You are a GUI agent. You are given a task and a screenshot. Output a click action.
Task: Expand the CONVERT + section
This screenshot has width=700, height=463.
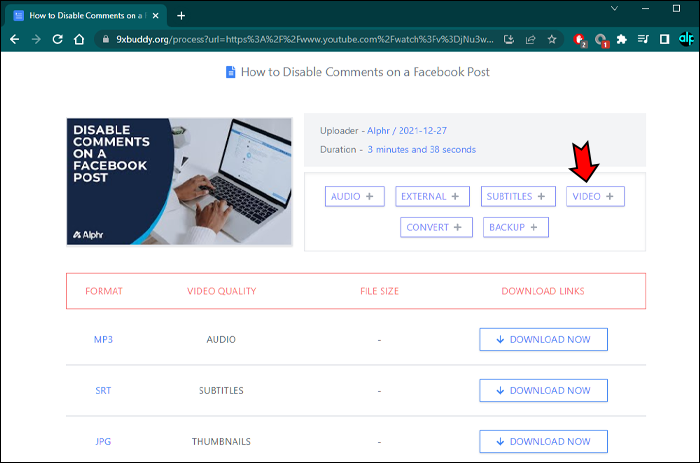pyautogui.click(x=436, y=227)
